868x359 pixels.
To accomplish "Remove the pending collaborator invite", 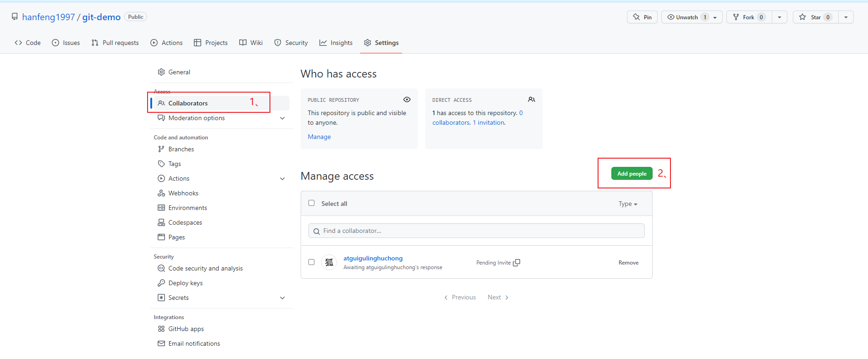I will [628, 263].
